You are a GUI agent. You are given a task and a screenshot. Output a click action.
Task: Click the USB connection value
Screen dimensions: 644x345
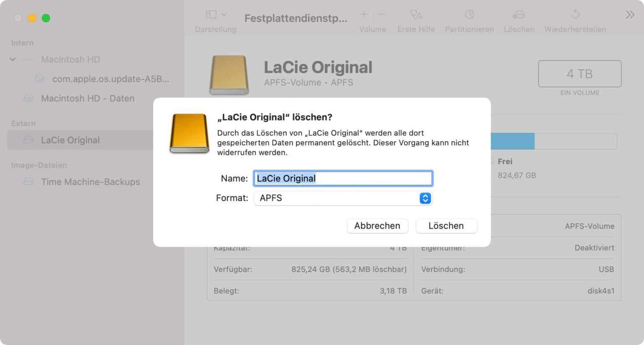point(606,269)
